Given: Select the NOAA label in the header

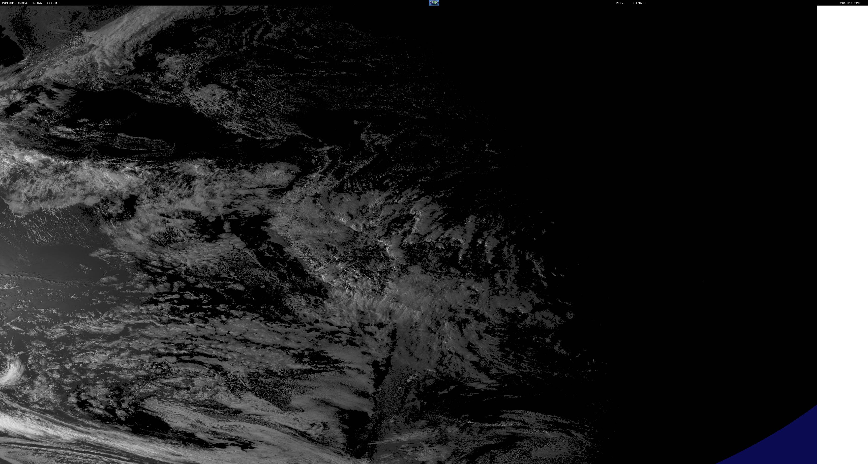Looking at the screenshot, I should (x=37, y=3).
